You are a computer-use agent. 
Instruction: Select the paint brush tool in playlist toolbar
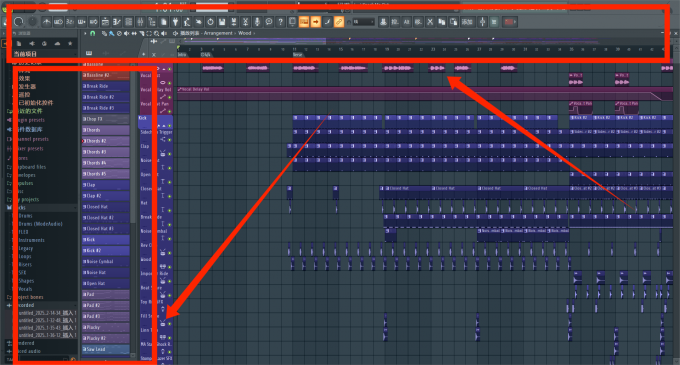point(111,33)
